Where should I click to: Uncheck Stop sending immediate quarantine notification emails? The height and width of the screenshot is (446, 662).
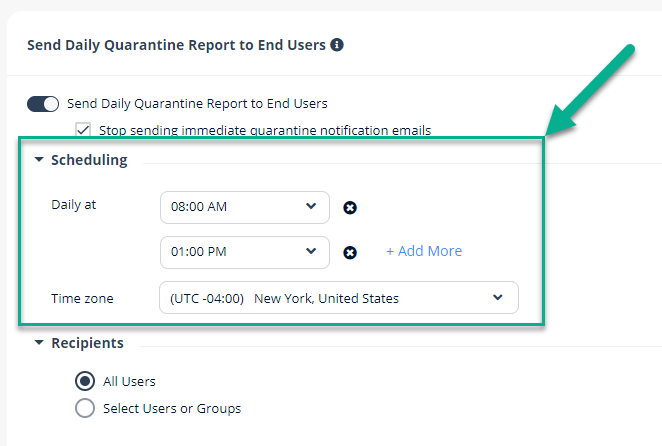click(83, 129)
